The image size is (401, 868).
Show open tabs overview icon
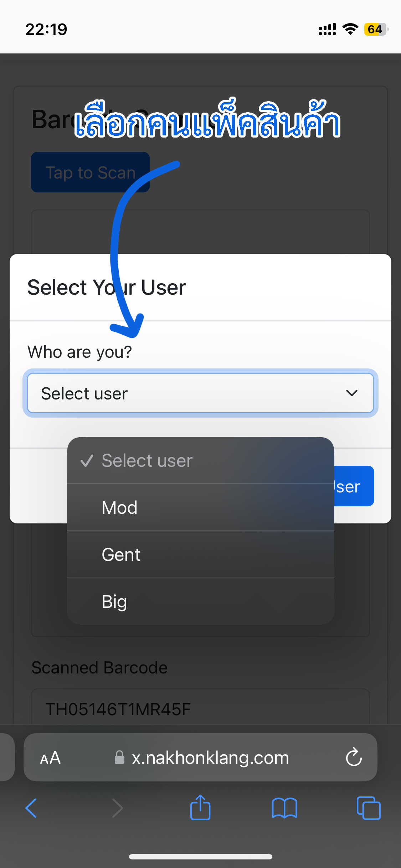[369, 808]
